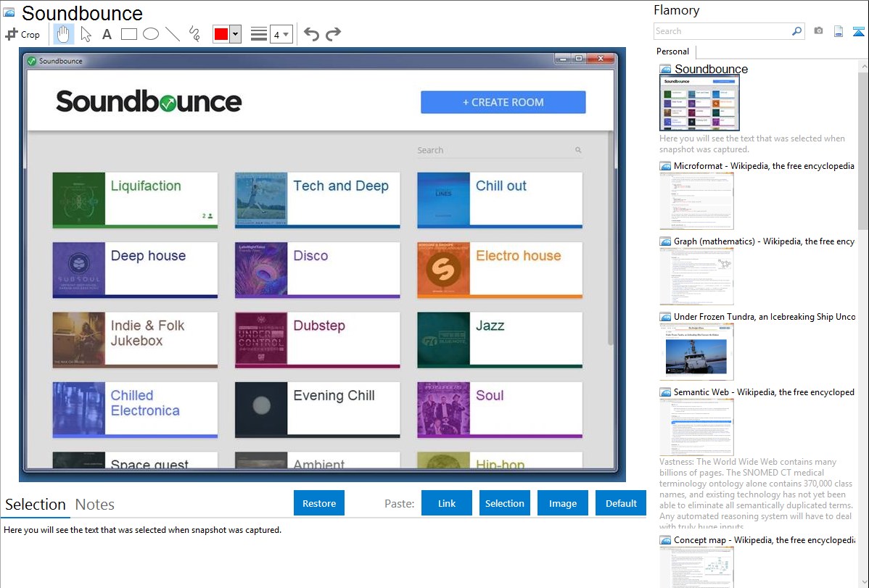The height and width of the screenshot is (588, 869).
Task: Open the Personal tab
Action: [x=672, y=51]
